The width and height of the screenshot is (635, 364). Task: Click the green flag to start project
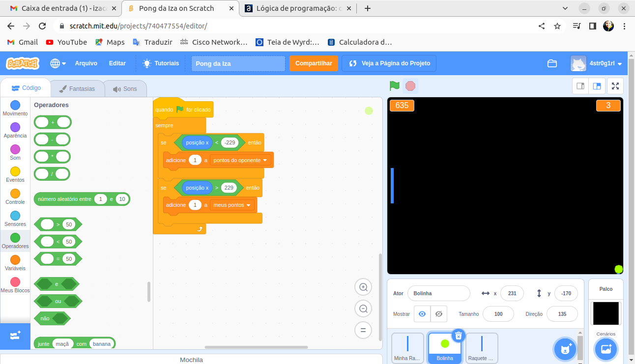pyautogui.click(x=394, y=86)
